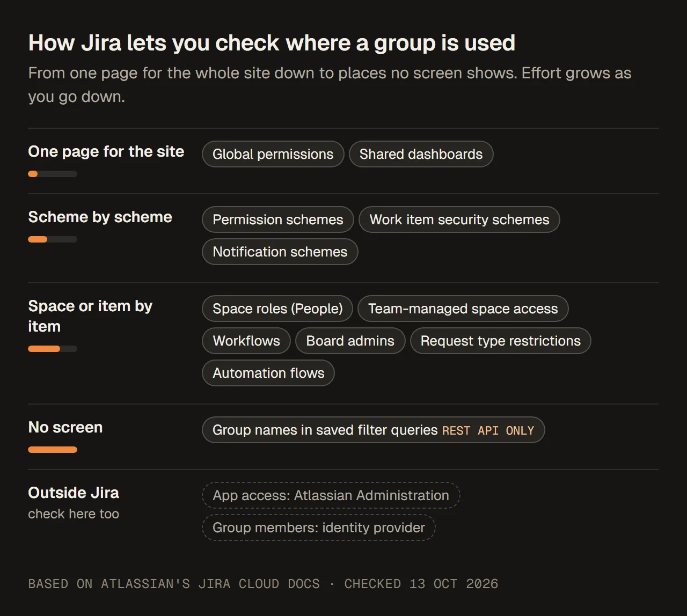Click Group names in saved filter queries pill
Viewport: 687px width, 616px height.
[373, 430]
